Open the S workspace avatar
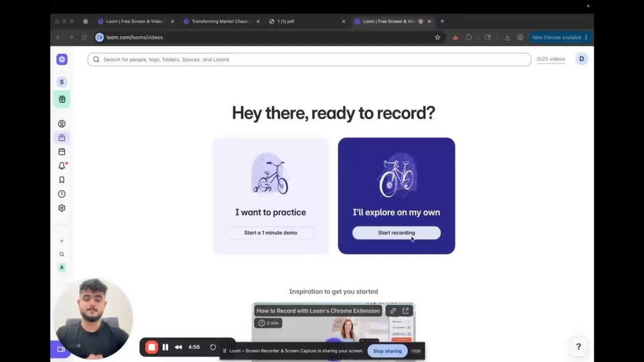The image size is (644, 362). tap(62, 82)
